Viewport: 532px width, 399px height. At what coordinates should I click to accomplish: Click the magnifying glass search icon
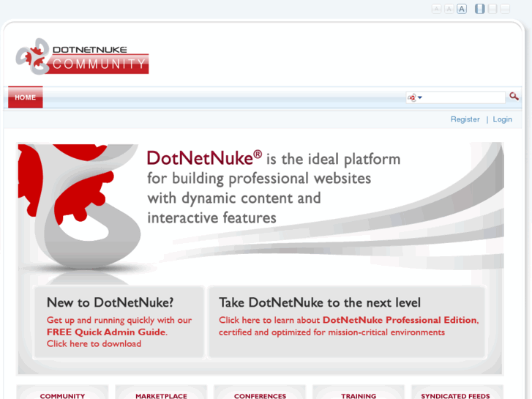(514, 97)
